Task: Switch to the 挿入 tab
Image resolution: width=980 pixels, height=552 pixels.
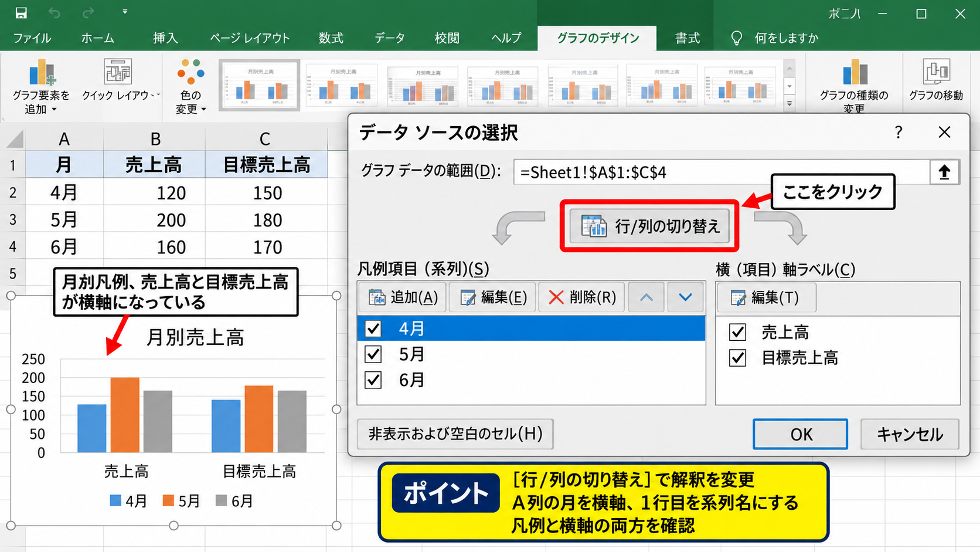Action: [x=165, y=38]
